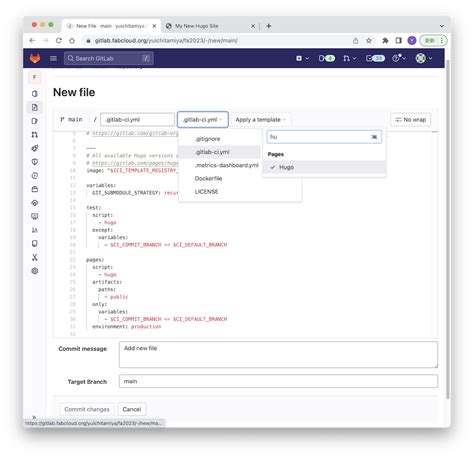The image size is (474, 458).
Task: Open the browser profile avatar
Action: 412,41
